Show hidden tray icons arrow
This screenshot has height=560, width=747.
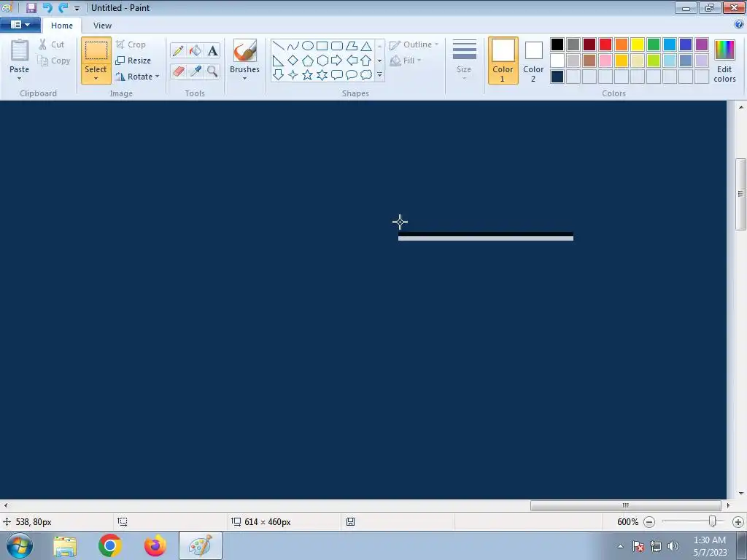tap(620, 546)
